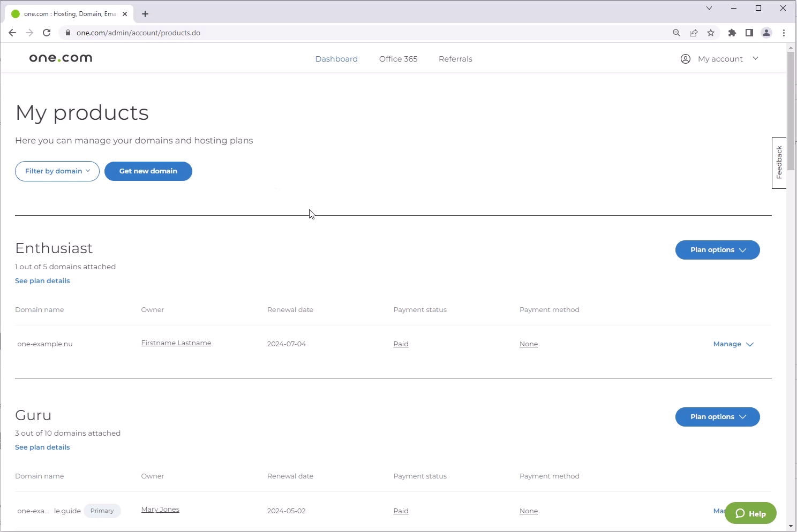Image resolution: width=797 pixels, height=532 pixels.
Task: Toggle the browser side panel icon
Action: pyautogui.click(x=749, y=33)
